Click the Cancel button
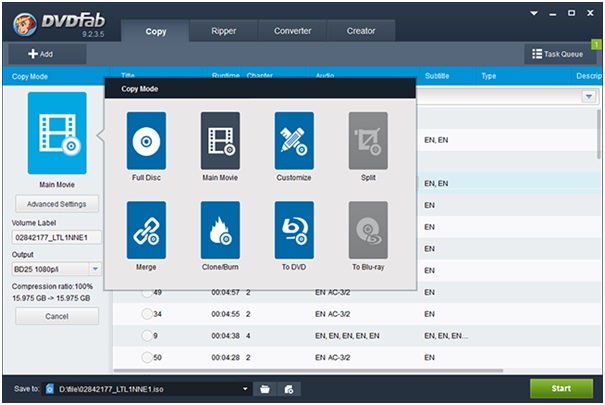This screenshot has height=405, width=605. [57, 316]
